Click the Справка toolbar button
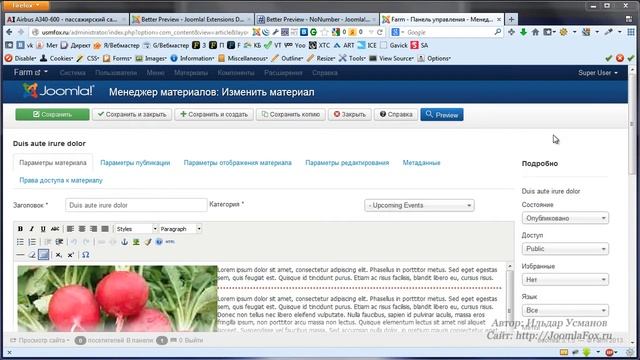This screenshot has width=640, height=360. pyautogui.click(x=396, y=114)
